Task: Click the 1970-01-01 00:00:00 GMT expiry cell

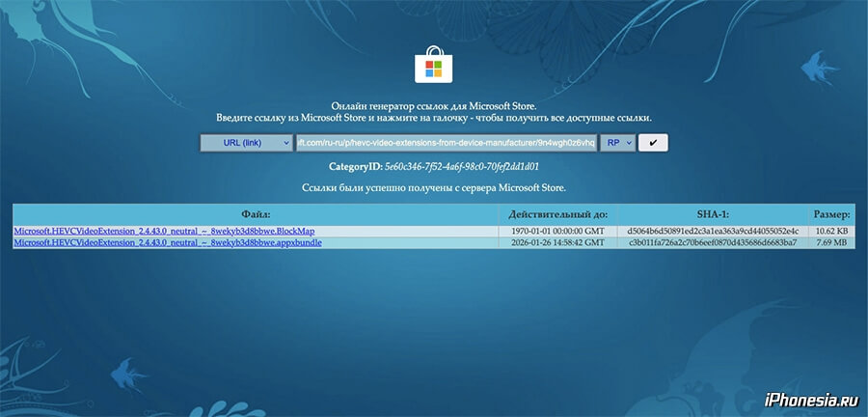Action: pos(556,232)
